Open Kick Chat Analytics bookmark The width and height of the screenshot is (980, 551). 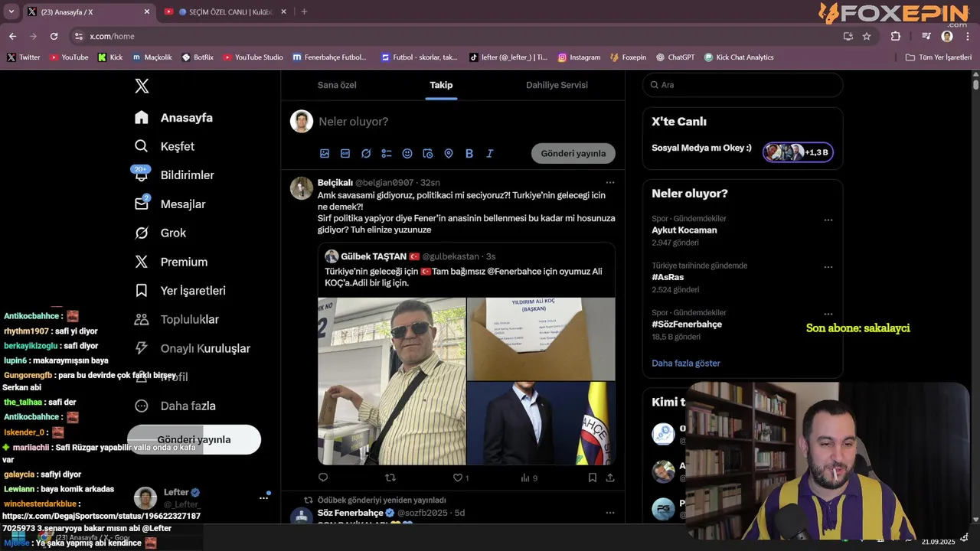click(x=739, y=57)
